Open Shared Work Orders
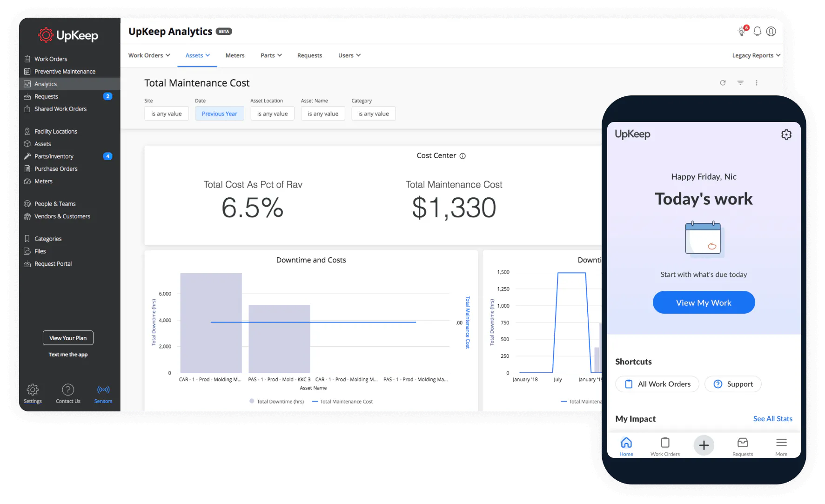Screen dimensions: 825x504 (69, 109)
